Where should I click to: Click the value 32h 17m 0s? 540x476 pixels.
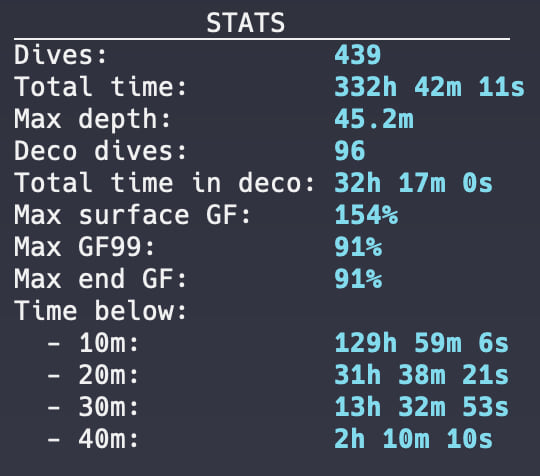[x=414, y=183]
